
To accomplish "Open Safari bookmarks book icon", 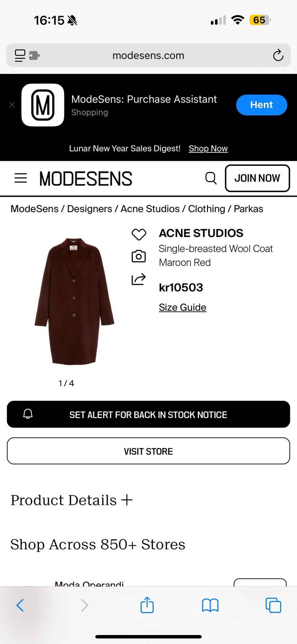I will tap(210, 605).
